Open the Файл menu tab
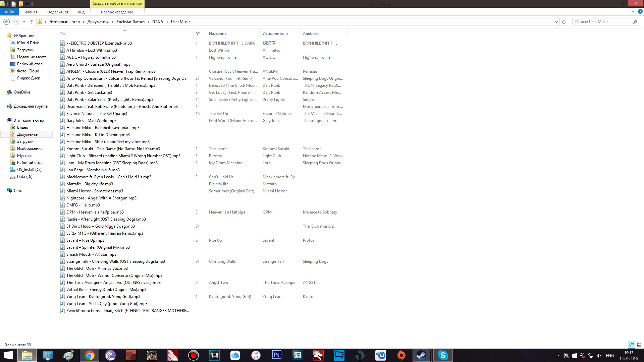 (x=9, y=12)
